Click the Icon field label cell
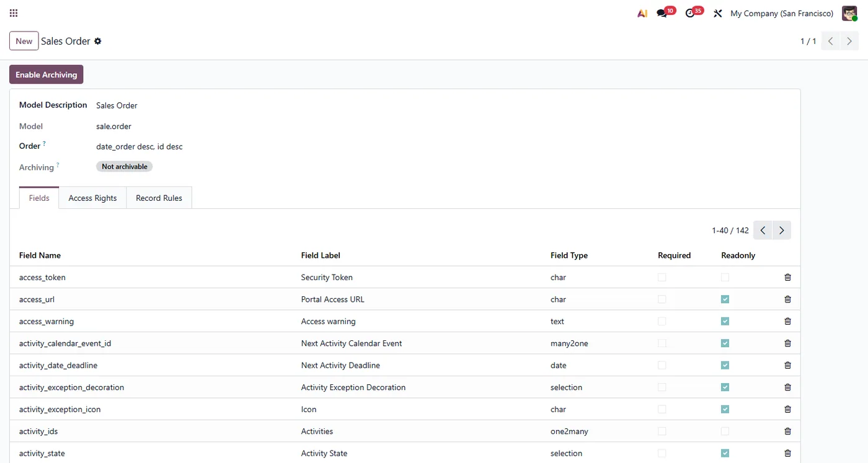Image resolution: width=868 pixels, height=463 pixels. point(309,409)
